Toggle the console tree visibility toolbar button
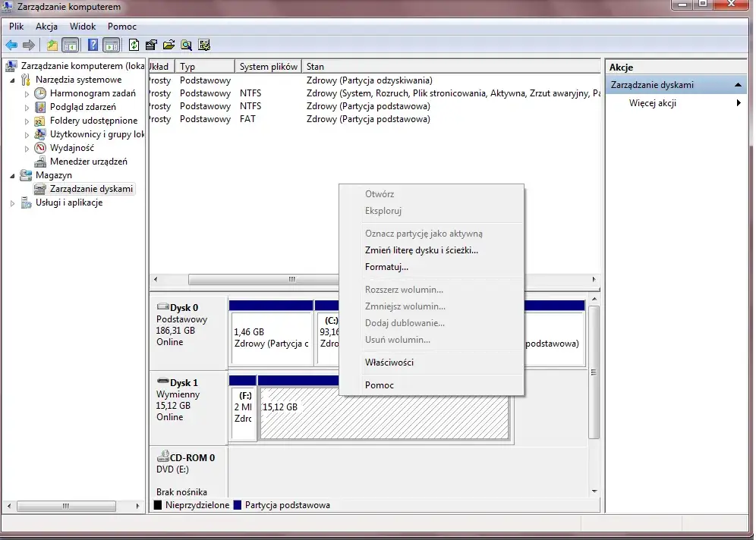 point(70,45)
